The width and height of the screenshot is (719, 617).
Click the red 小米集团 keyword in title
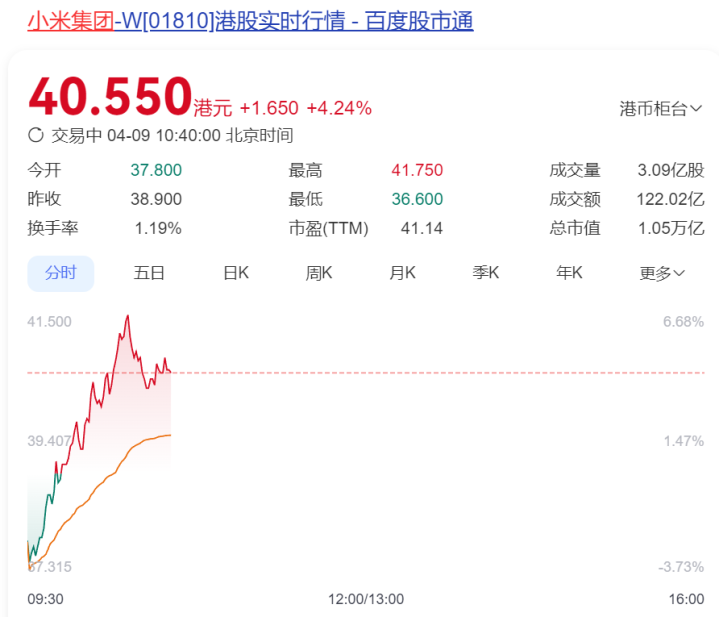[71, 21]
